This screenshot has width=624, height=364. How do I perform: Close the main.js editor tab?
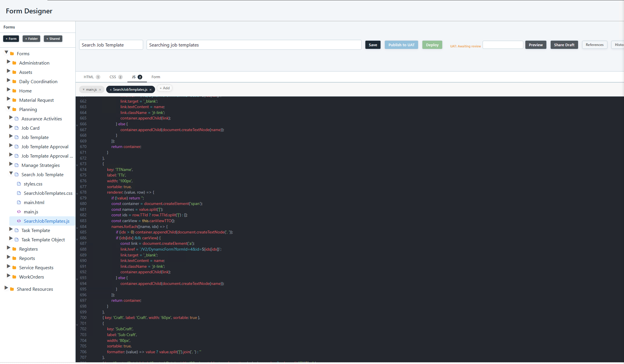(x=100, y=89)
